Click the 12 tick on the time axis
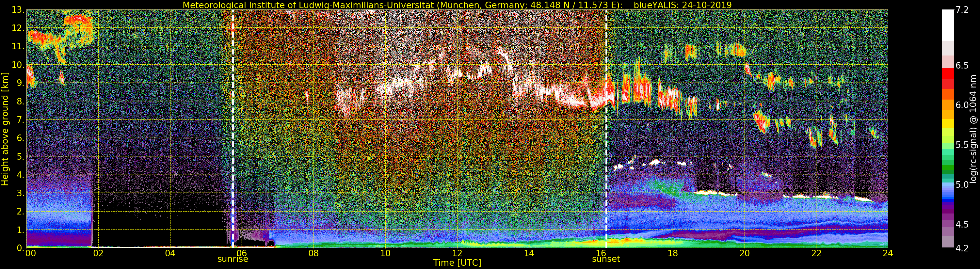The image size is (980, 269). [457, 253]
